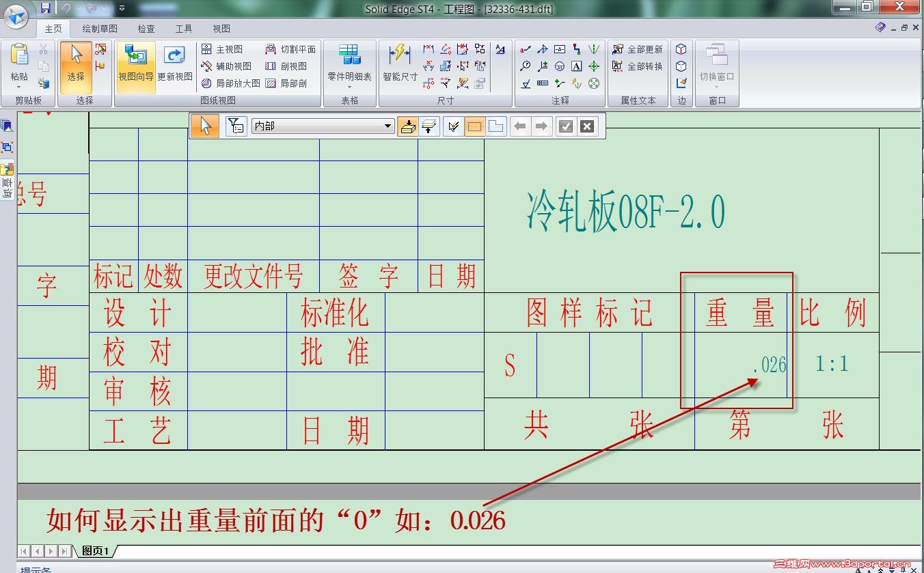Create Broken-Out Section (局部剖)

click(286, 83)
